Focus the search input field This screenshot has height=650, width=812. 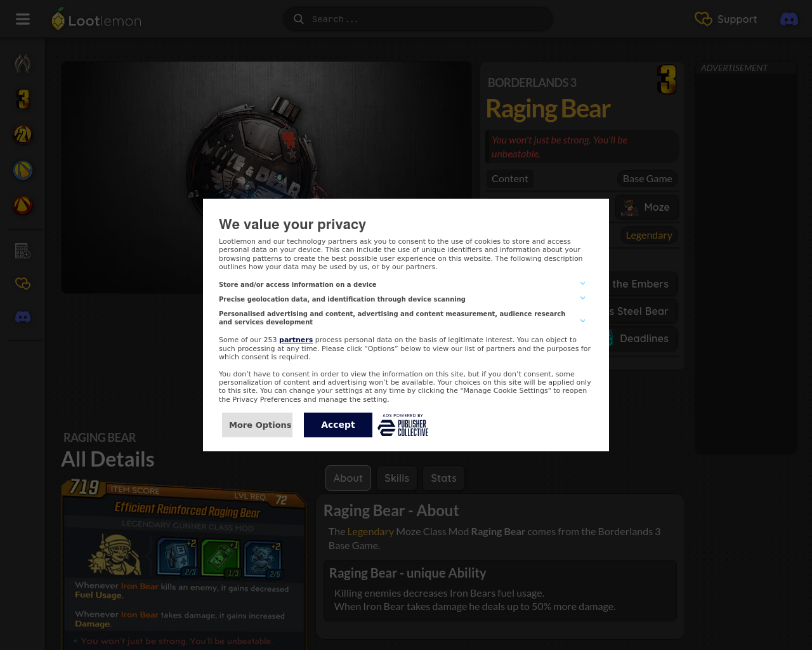pos(418,19)
